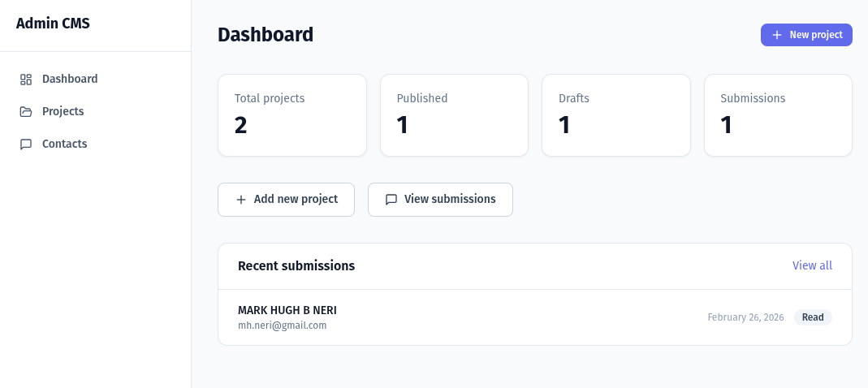Viewport: 868px width, 388px height.
Task: Click the View submissions button text
Action: 450,199
